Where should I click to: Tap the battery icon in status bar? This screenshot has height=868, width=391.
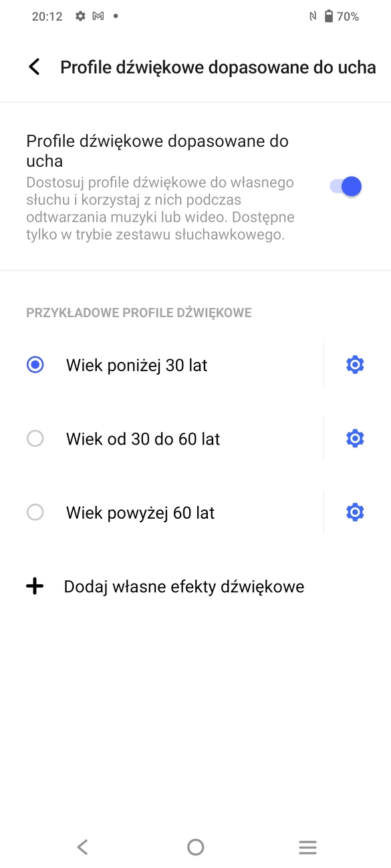(x=328, y=16)
